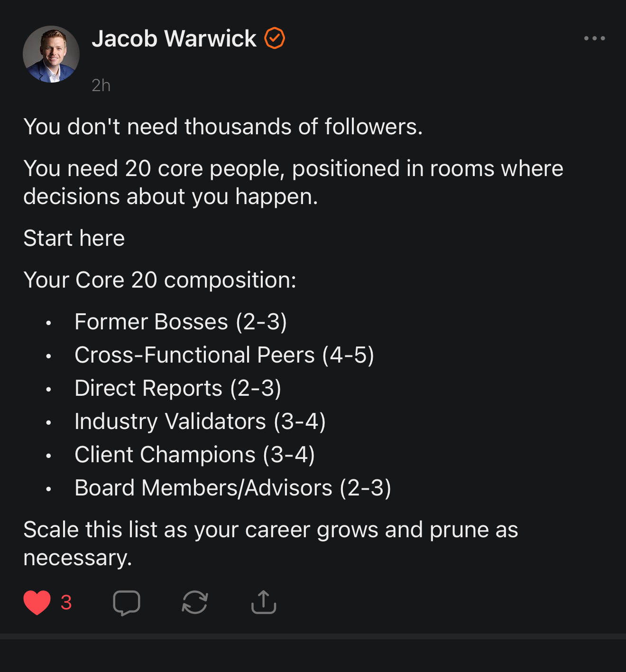Restack the post using circular arrows icon
The height and width of the screenshot is (672, 626).
(x=195, y=603)
